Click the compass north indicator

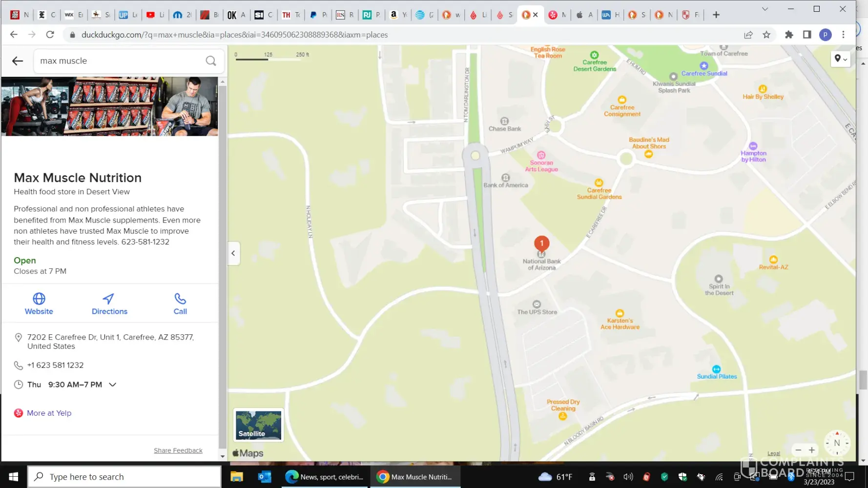tap(837, 443)
